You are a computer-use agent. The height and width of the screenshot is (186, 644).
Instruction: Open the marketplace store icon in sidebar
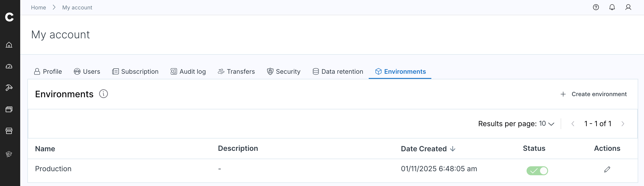click(x=9, y=131)
